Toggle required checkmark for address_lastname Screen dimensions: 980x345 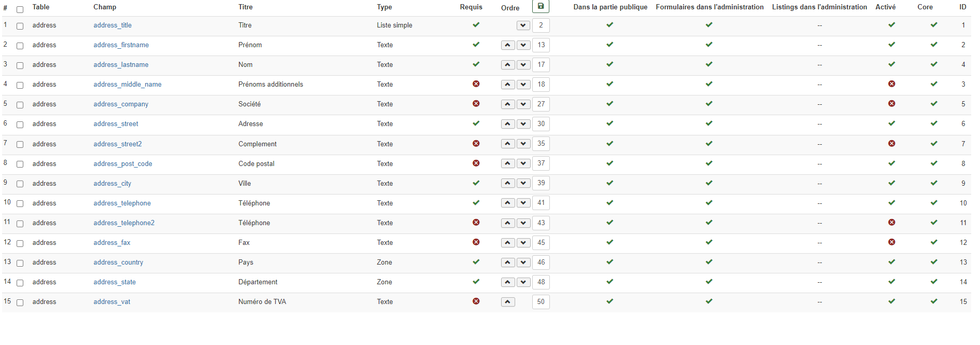click(476, 64)
